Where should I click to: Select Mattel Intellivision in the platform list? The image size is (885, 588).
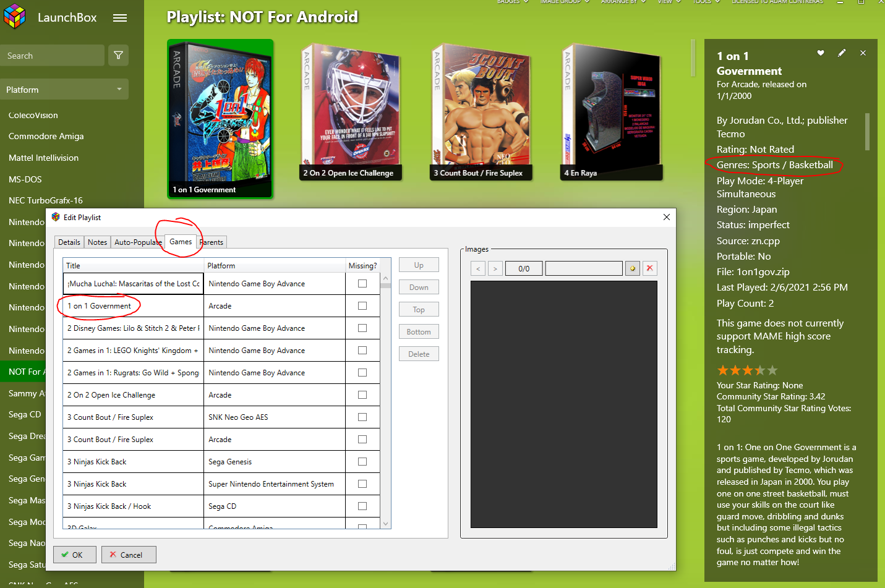(x=44, y=158)
